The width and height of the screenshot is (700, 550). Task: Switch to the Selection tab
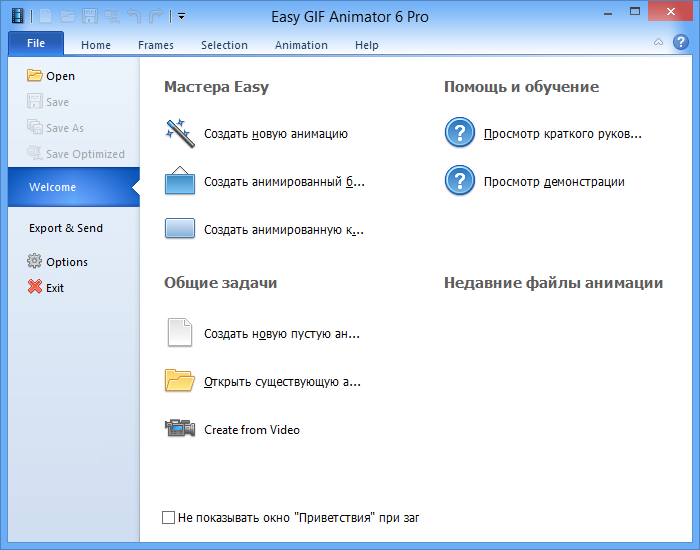tap(224, 45)
